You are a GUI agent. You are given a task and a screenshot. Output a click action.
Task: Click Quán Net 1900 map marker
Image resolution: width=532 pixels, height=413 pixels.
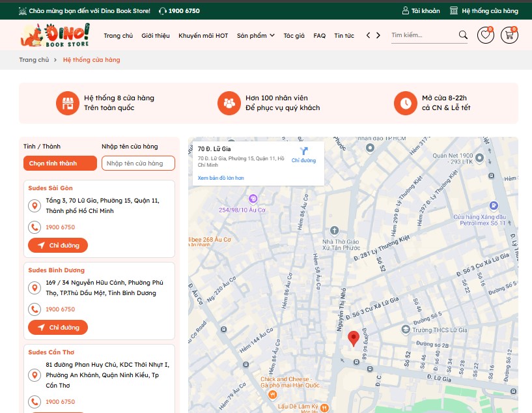479,158
